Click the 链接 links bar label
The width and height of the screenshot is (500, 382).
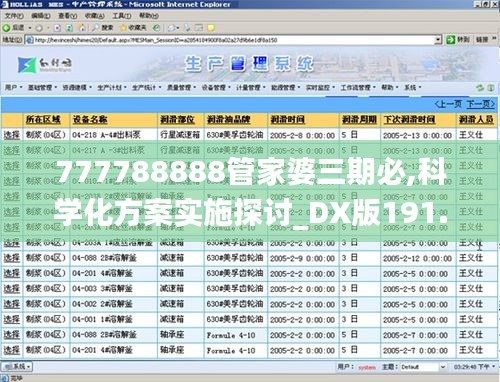(482, 40)
